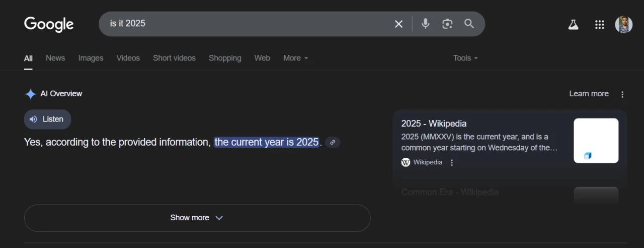The width and height of the screenshot is (644, 248).
Task: Open the Google apps grid
Action: [x=599, y=25]
